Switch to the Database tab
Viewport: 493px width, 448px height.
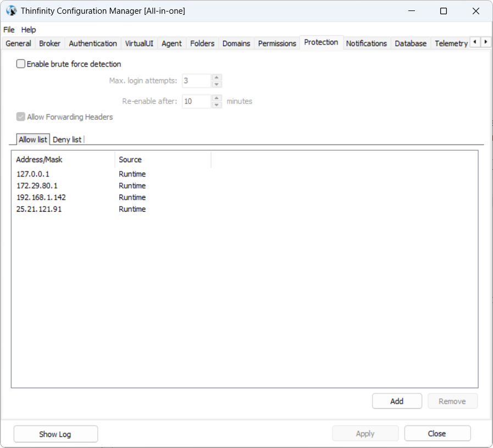pyautogui.click(x=411, y=43)
